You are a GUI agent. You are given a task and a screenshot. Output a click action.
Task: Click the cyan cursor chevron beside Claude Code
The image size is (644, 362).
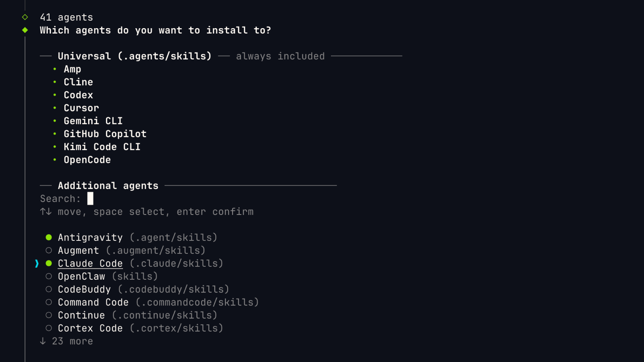point(37,263)
